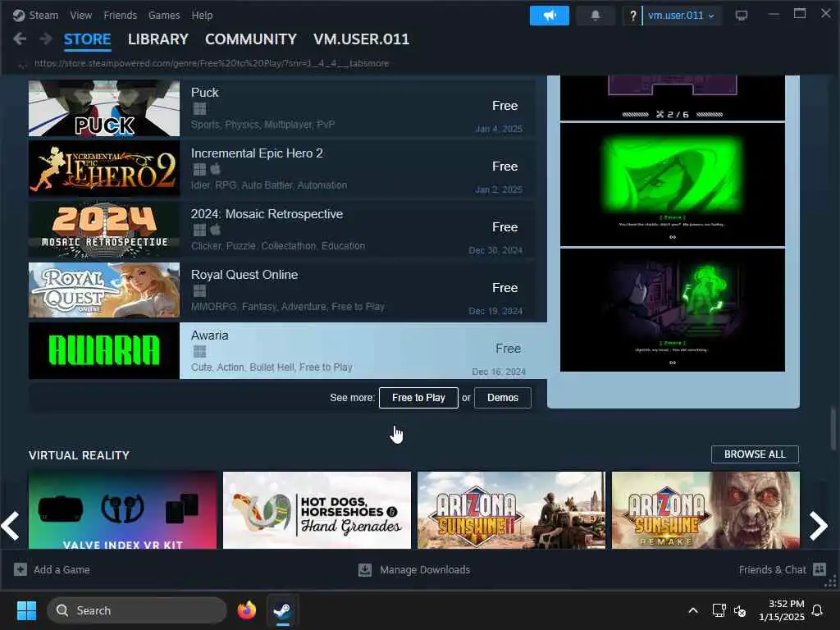Go back with the left arrow
The image size is (840, 630).
[20, 39]
